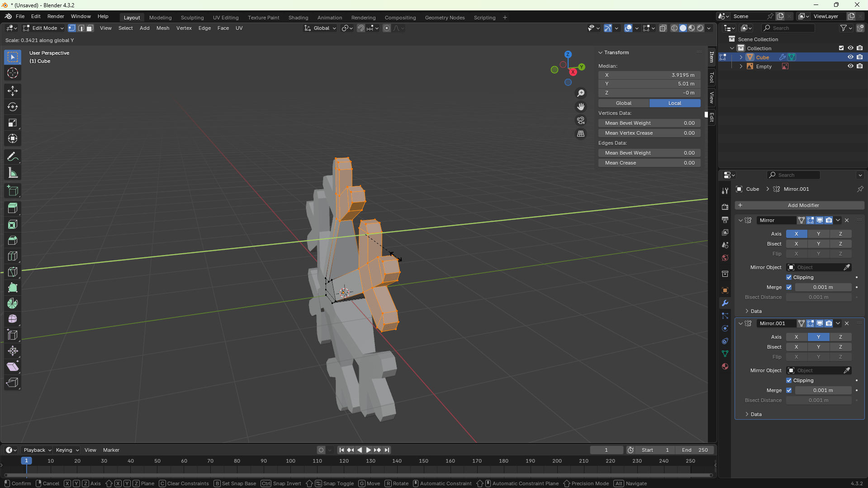
Task: Select the Annotate tool
Action: 13,157
